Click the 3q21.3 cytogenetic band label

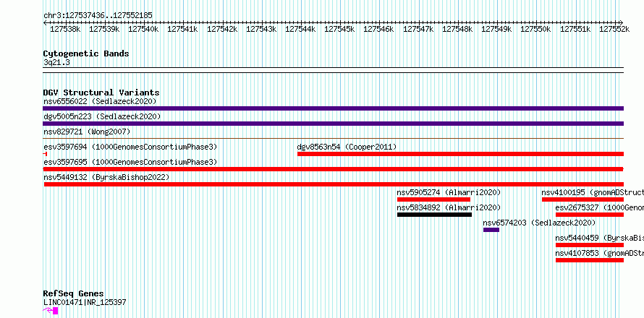[56, 62]
